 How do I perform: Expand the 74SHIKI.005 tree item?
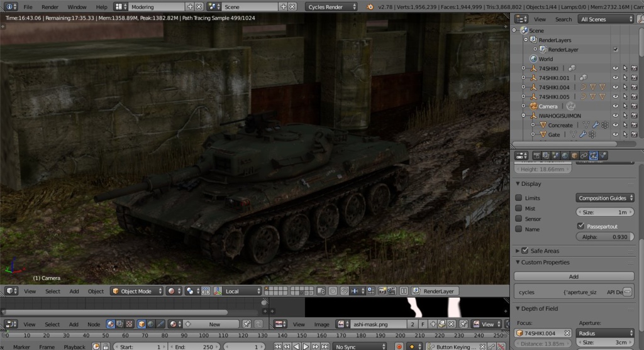click(524, 97)
